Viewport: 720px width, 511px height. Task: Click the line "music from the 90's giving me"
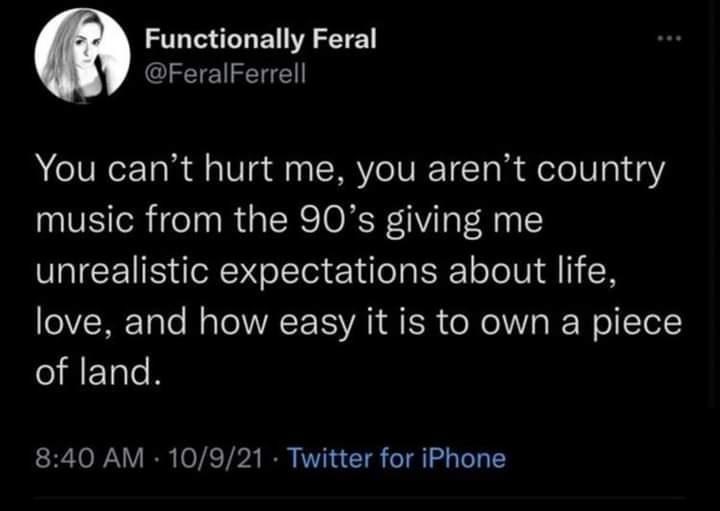click(x=288, y=220)
